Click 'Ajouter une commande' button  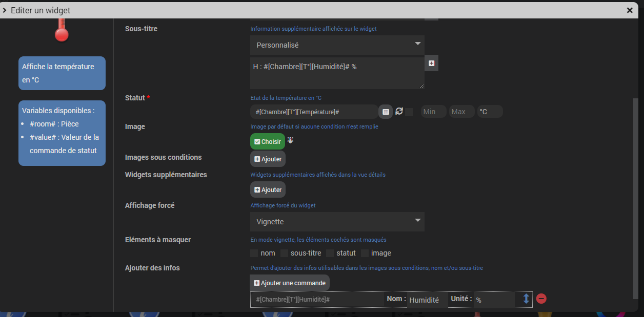click(x=290, y=283)
